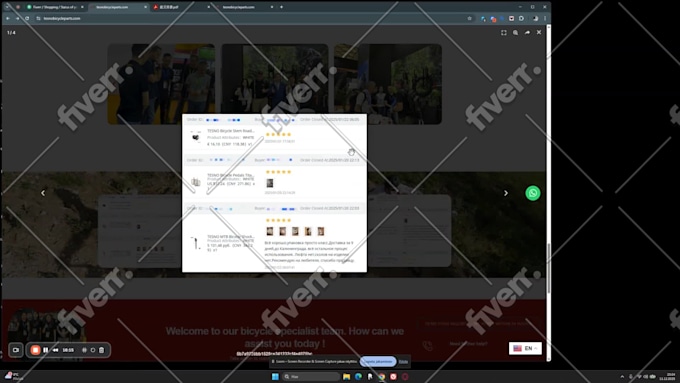The height and width of the screenshot is (383, 680).
Task: Open the extensions puzzle icon in Chrome
Action: pos(522,18)
